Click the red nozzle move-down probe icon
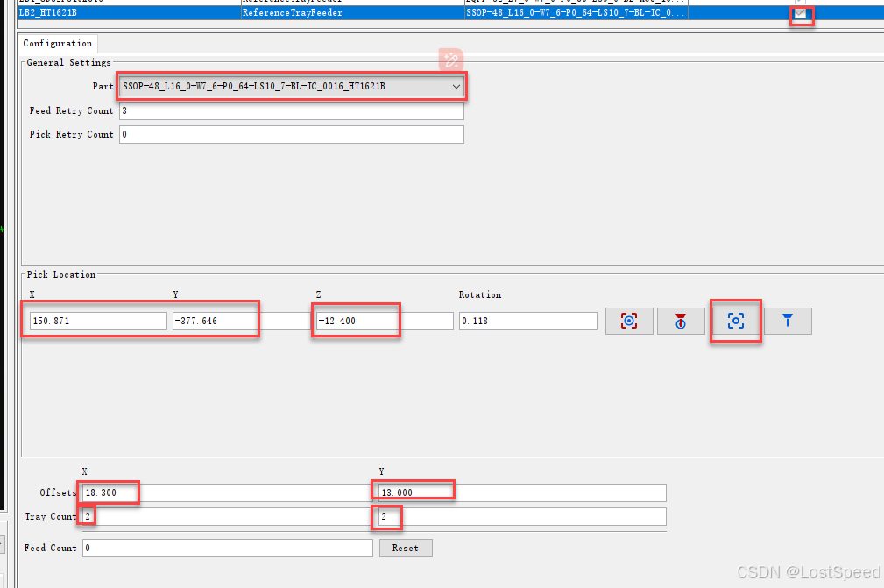Viewport: 884px width, 588px height. (x=681, y=321)
